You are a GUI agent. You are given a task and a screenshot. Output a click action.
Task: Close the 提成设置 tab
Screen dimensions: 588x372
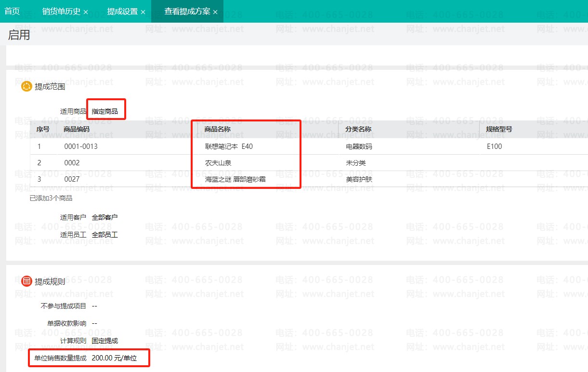143,12
